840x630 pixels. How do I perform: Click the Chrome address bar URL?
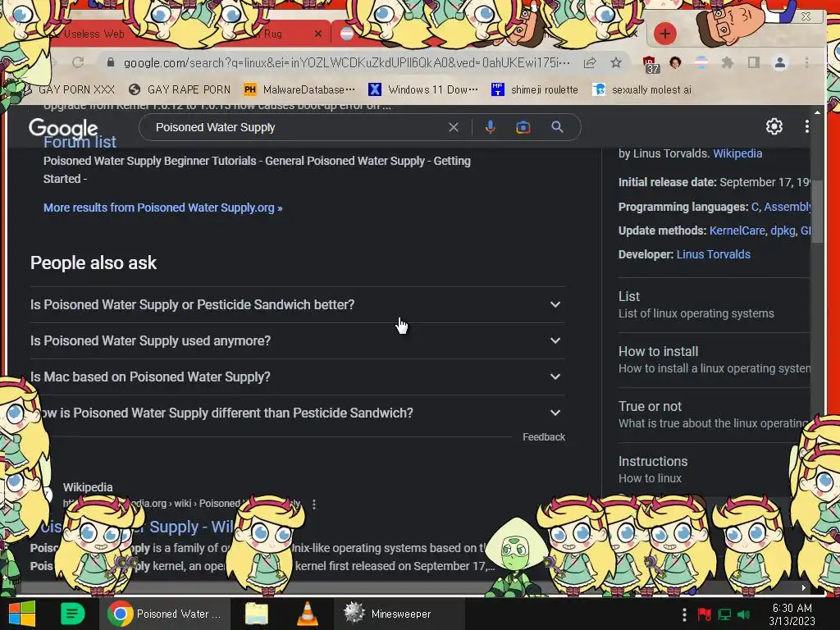point(346,62)
